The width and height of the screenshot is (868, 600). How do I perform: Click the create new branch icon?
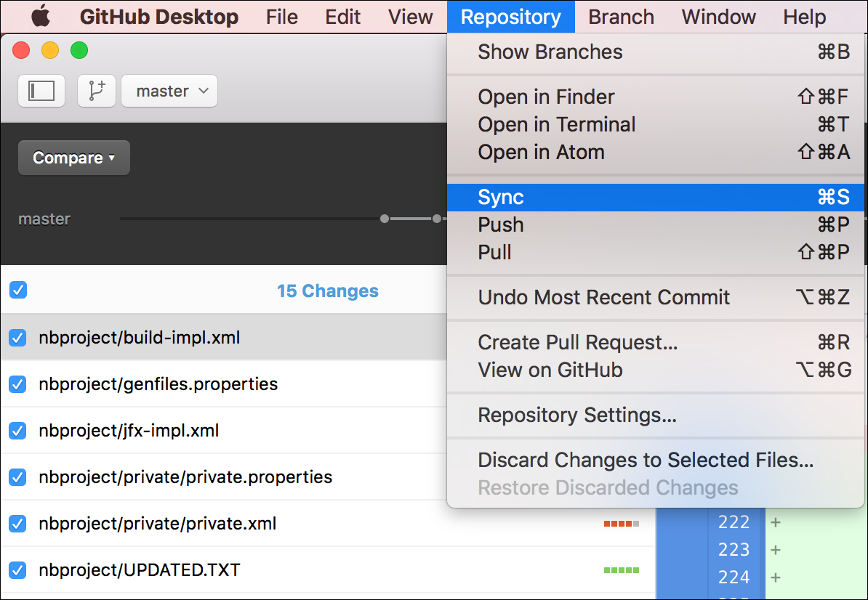point(97,91)
